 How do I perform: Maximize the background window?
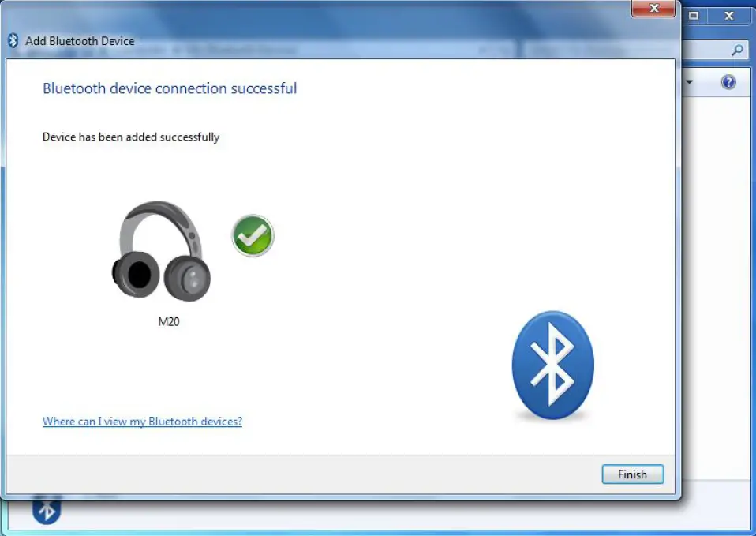click(x=694, y=16)
